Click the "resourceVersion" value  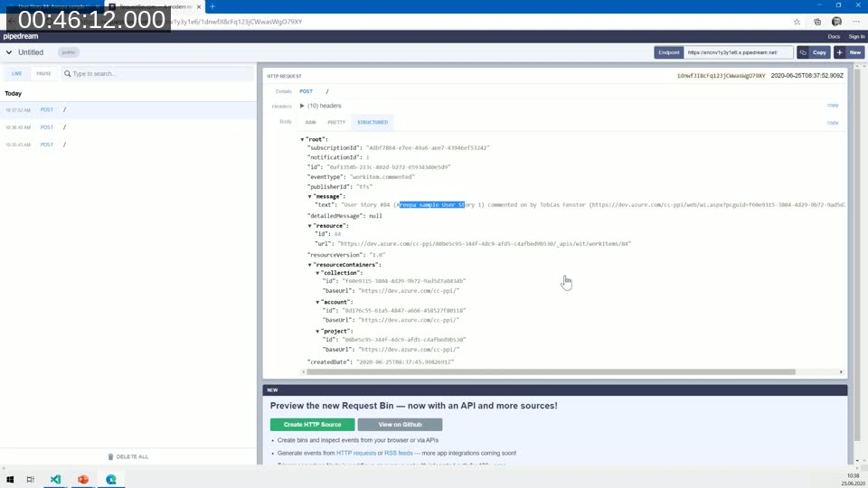[x=377, y=255]
